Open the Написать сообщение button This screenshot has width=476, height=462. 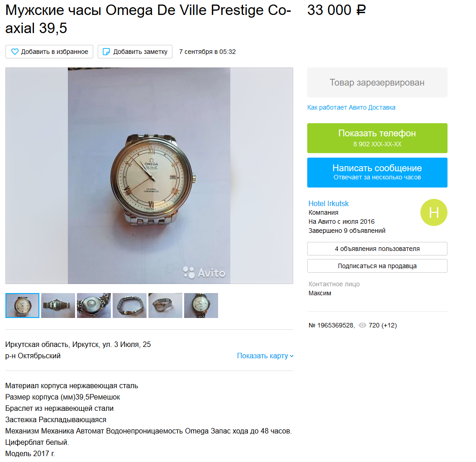tap(377, 172)
